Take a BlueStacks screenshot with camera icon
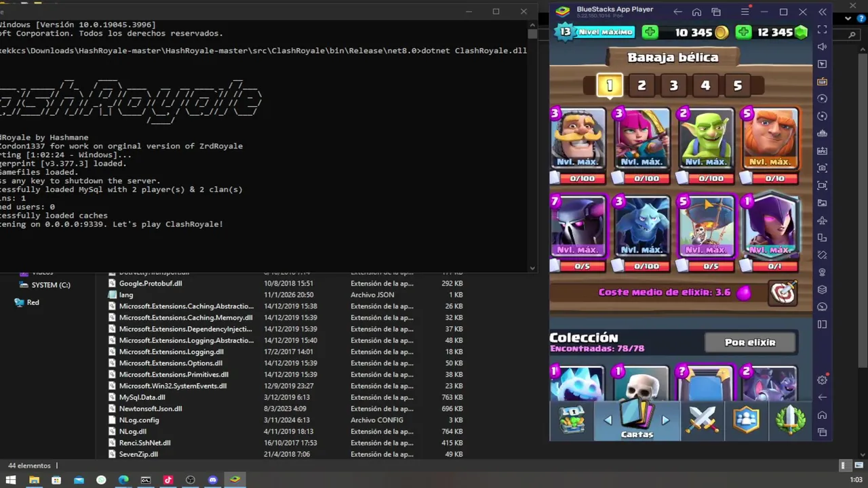Image resolution: width=868 pixels, height=488 pixels. coord(822,168)
